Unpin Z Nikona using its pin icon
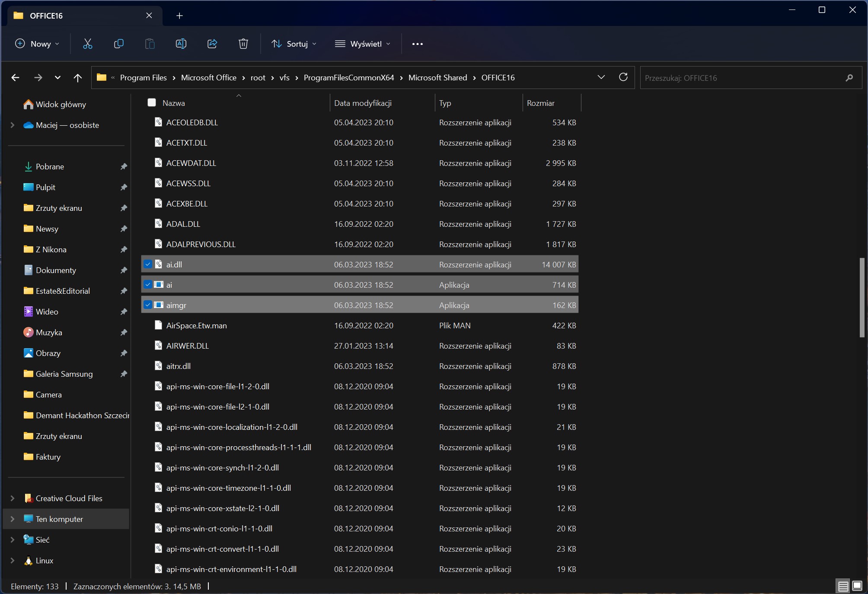The width and height of the screenshot is (868, 594). 124,249
